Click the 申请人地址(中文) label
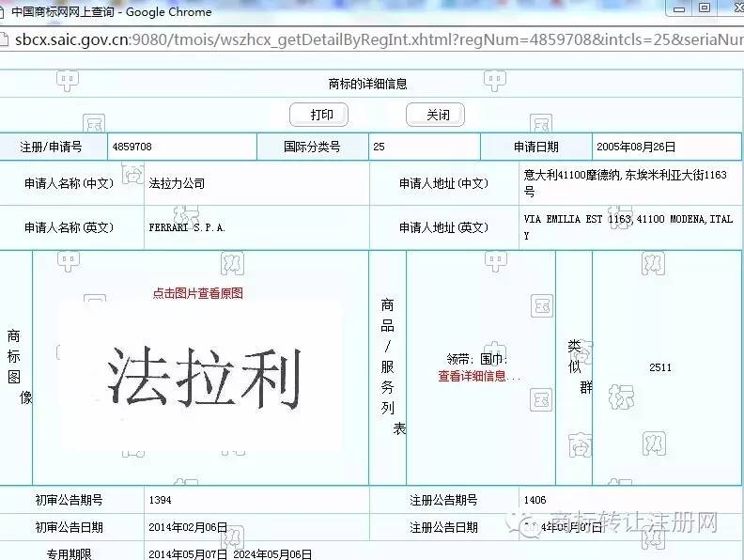Image resolution: width=744 pixels, height=560 pixels. pos(443,183)
